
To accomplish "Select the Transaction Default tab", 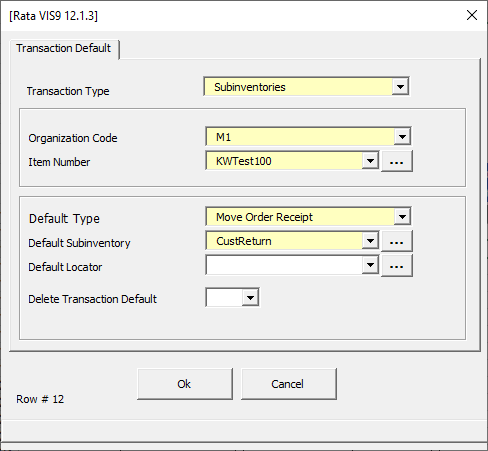I will (x=64, y=49).
